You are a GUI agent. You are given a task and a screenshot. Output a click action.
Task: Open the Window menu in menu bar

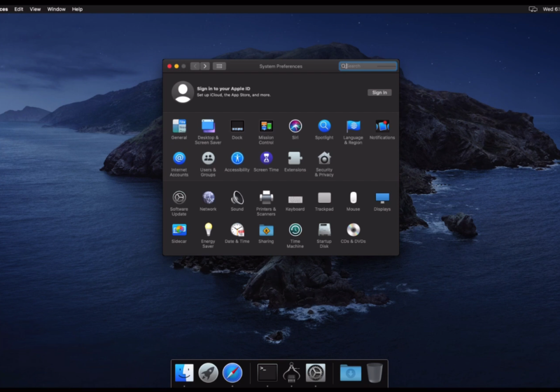coord(57,9)
